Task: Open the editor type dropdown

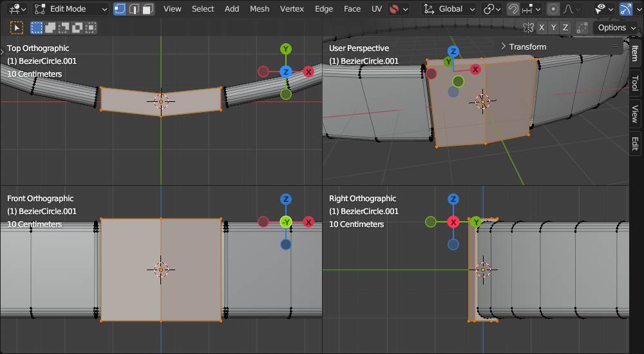Action: [x=17, y=8]
